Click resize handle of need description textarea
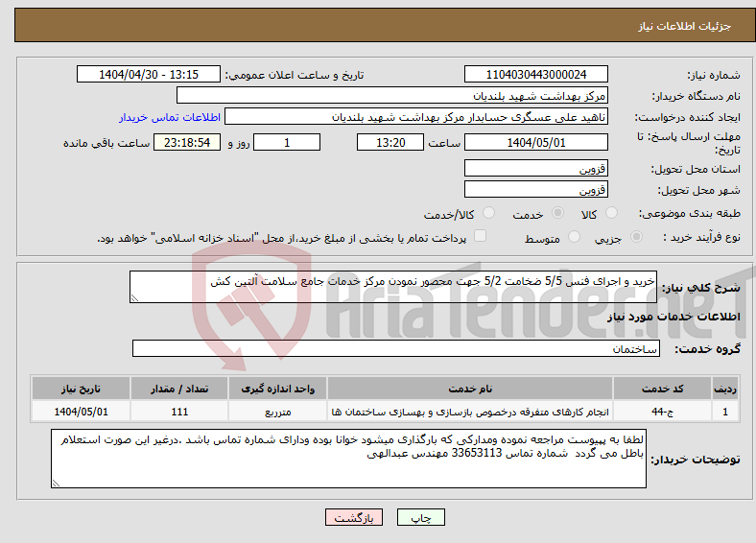 coord(134,298)
